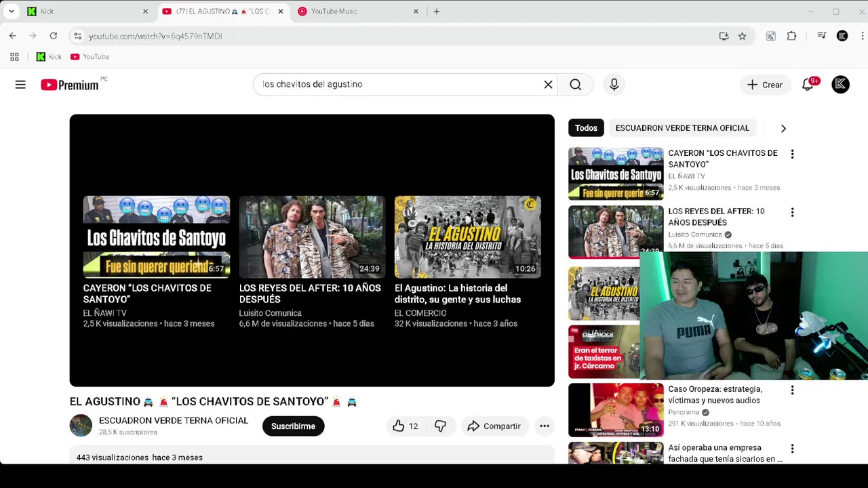Open site information icon in address bar

pos(77,36)
